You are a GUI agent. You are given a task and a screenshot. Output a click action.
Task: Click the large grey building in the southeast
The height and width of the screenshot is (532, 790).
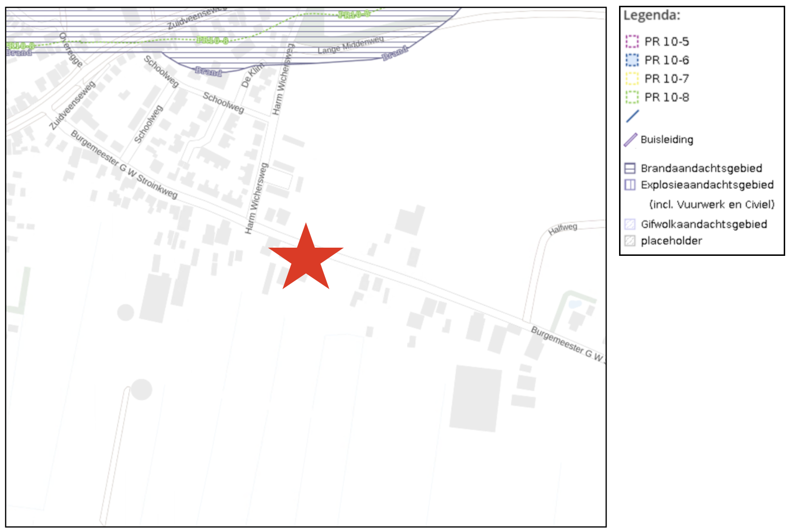click(x=476, y=398)
